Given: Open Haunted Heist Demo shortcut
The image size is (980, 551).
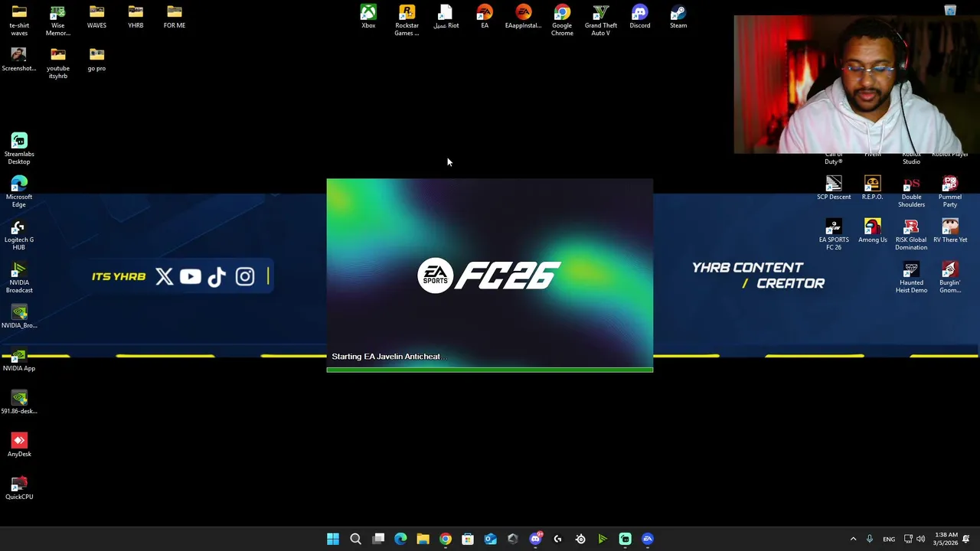Looking at the screenshot, I should (911, 278).
